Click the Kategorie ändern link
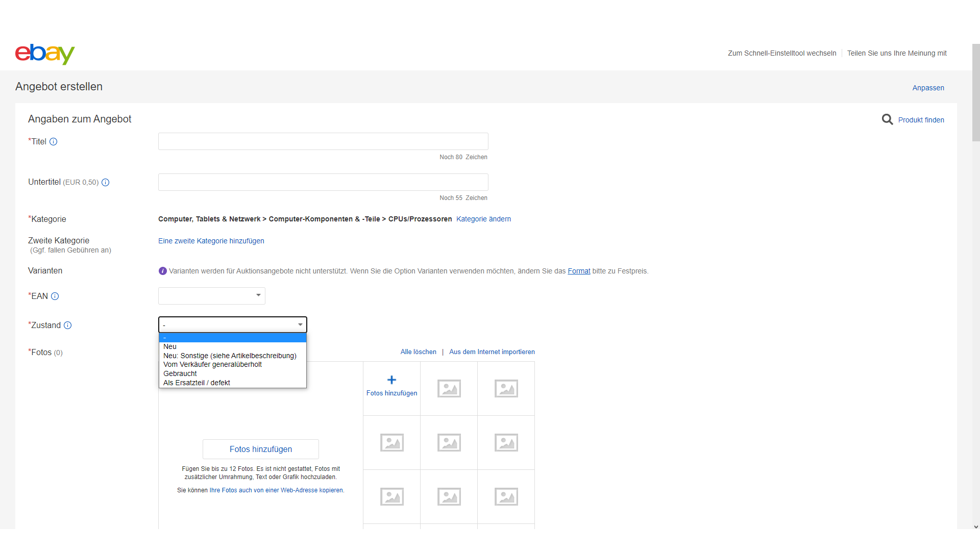The image size is (980, 551). [483, 219]
